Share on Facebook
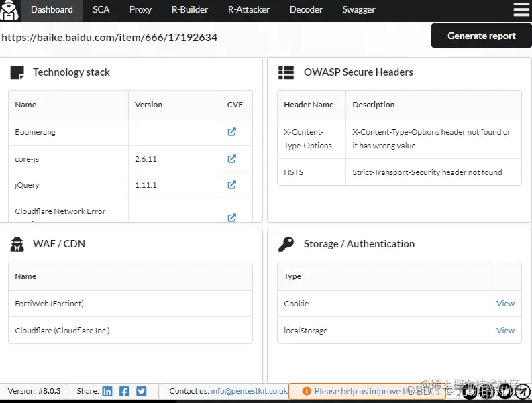Image resolution: width=532 pixels, height=403 pixels. click(x=124, y=391)
